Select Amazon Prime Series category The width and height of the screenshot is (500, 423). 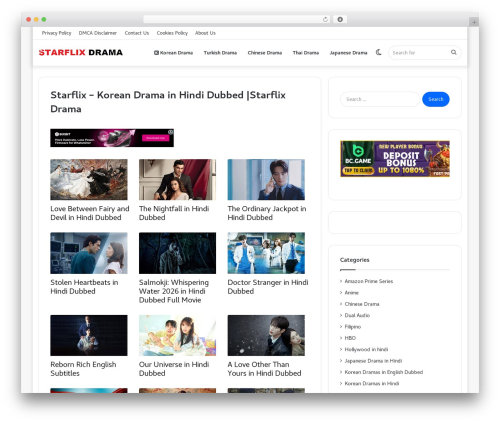point(369,281)
